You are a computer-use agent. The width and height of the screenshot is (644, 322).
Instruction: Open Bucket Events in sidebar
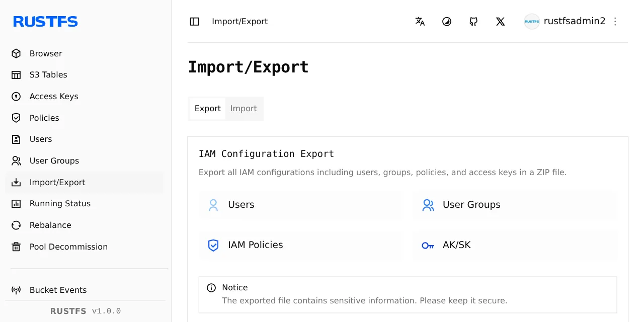pos(85,290)
